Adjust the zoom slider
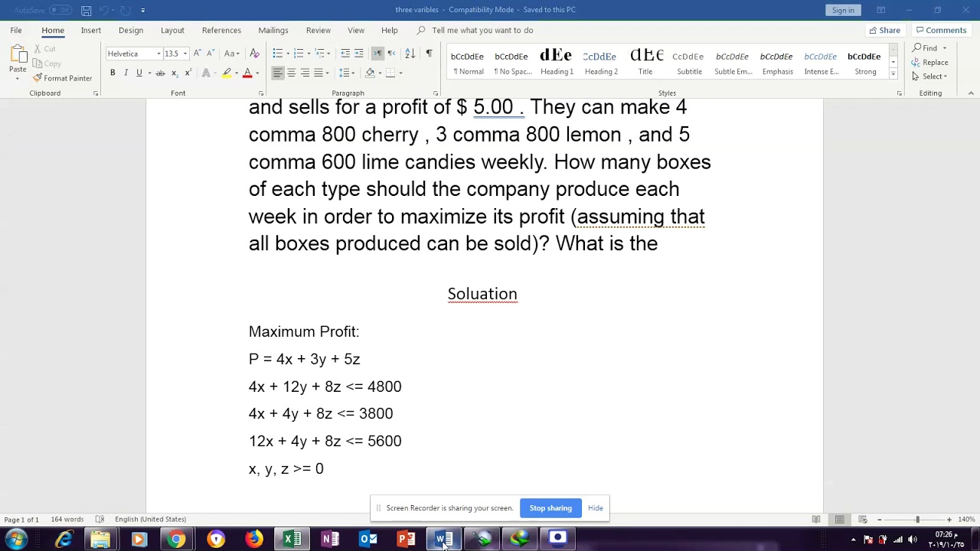The width and height of the screenshot is (980, 551). click(x=917, y=520)
